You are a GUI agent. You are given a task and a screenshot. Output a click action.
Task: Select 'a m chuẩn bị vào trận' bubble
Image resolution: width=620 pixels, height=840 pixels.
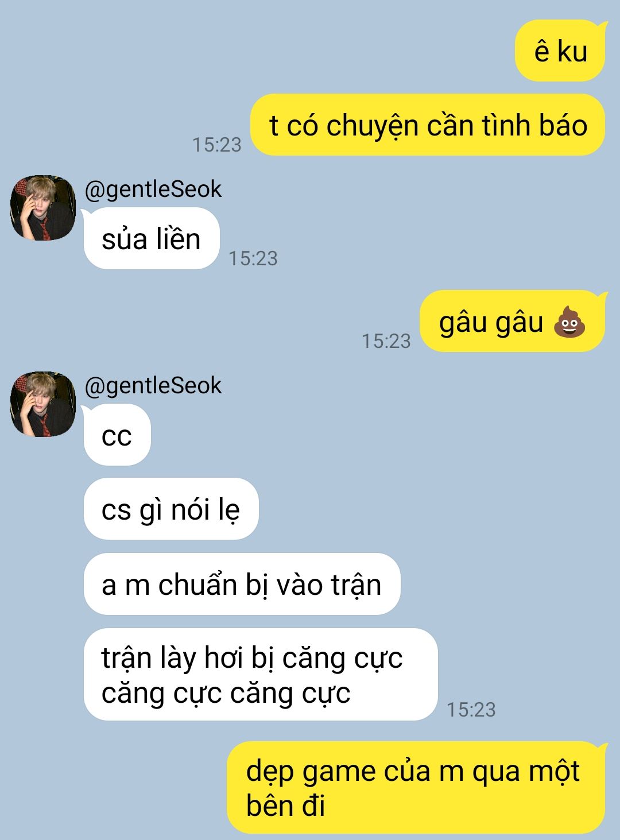(x=242, y=584)
